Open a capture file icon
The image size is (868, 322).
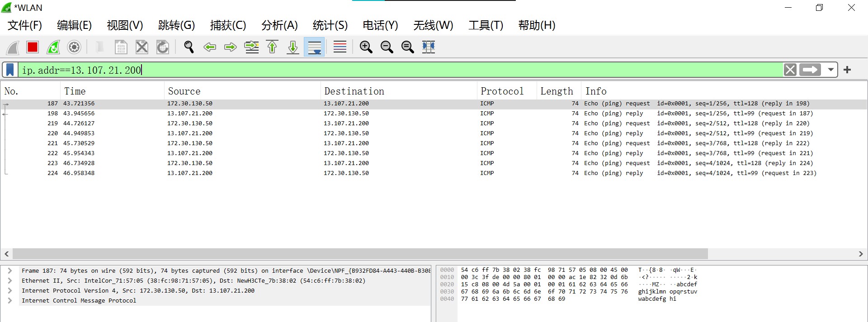100,47
